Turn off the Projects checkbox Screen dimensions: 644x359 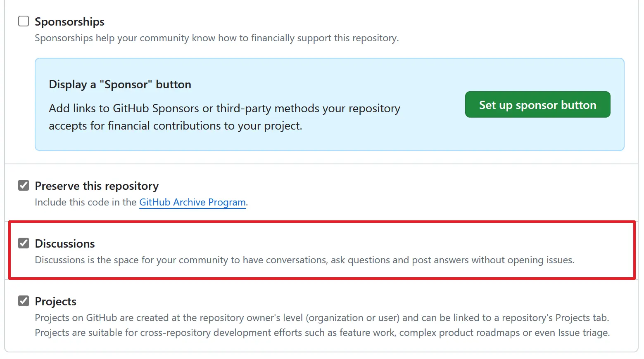(x=24, y=301)
